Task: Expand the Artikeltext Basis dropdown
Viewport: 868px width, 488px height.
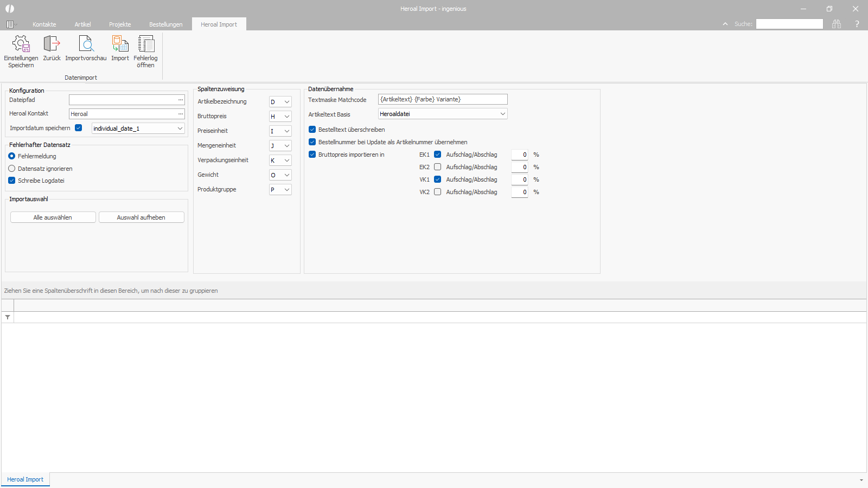Action: pos(502,114)
